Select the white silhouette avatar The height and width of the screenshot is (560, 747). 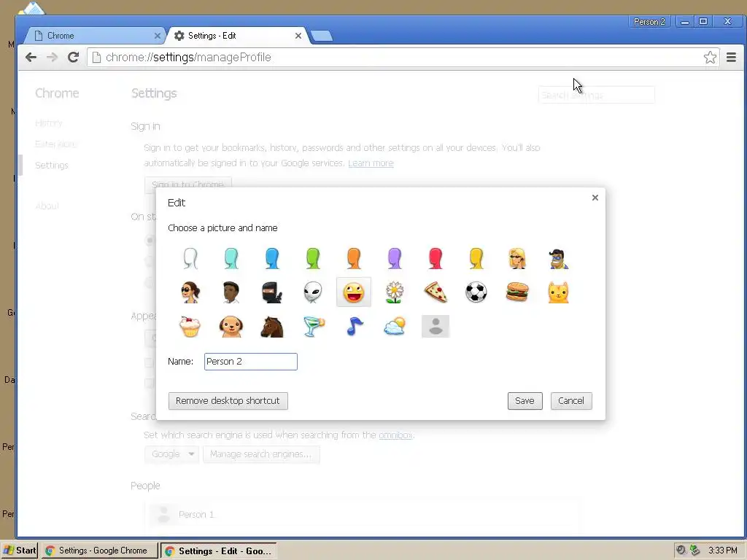190,259
